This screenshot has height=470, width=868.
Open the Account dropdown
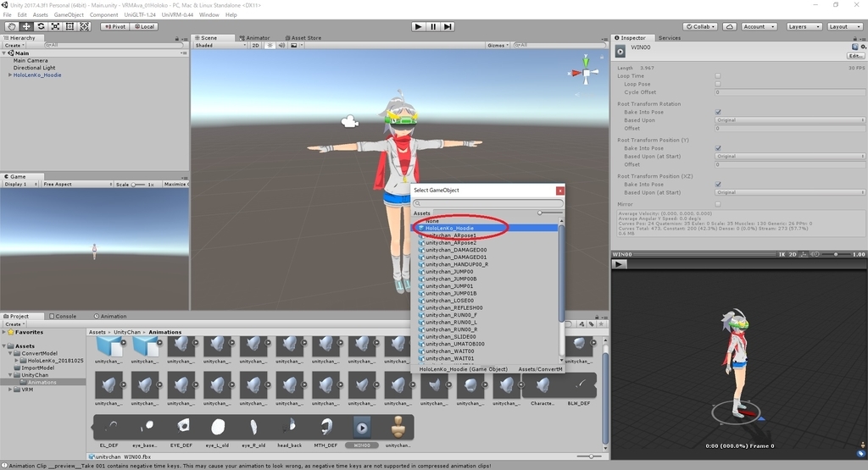[x=759, y=26]
